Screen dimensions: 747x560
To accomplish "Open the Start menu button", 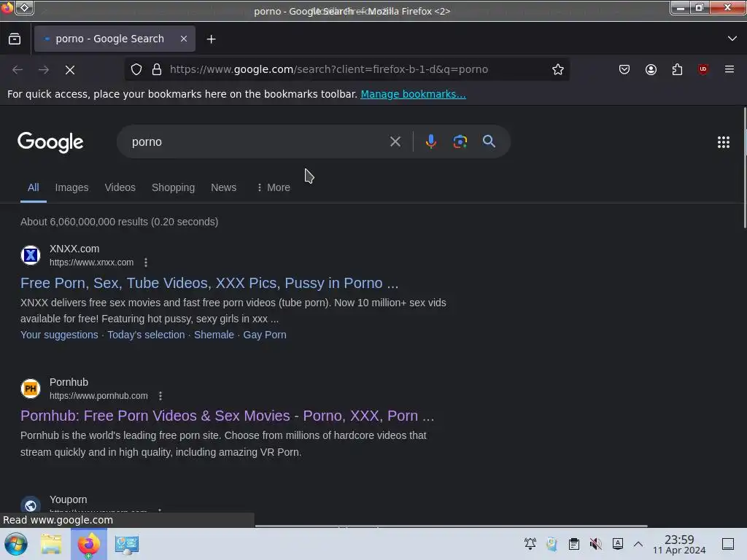I will tap(16, 544).
